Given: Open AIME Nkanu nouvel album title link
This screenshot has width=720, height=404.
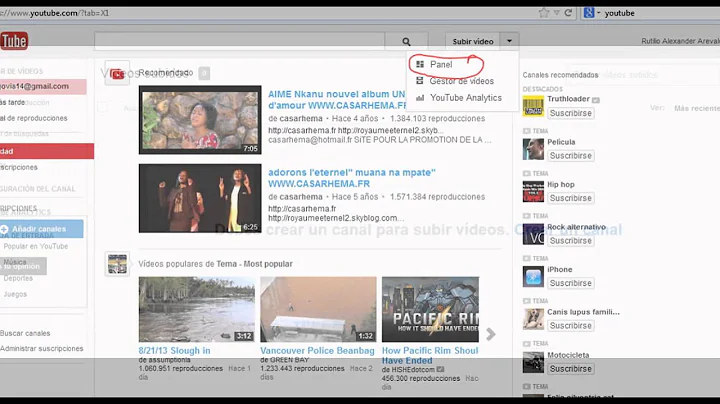Looking at the screenshot, I should pyautogui.click(x=337, y=100).
